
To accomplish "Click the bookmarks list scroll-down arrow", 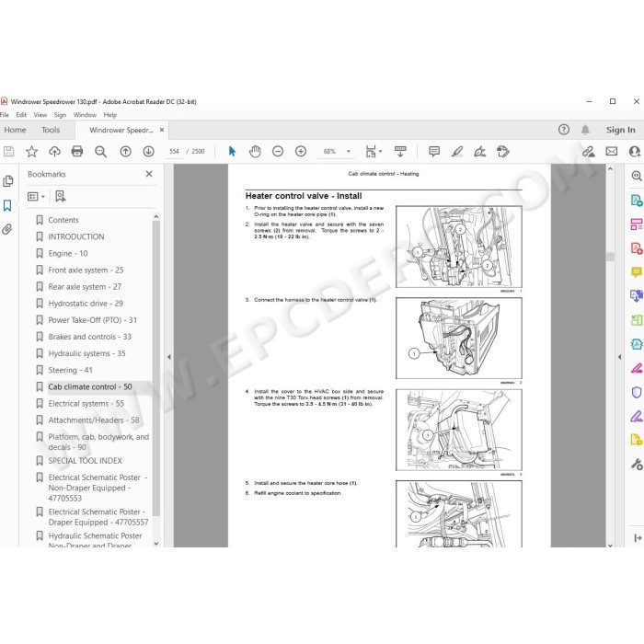I will tap(156, 543).
